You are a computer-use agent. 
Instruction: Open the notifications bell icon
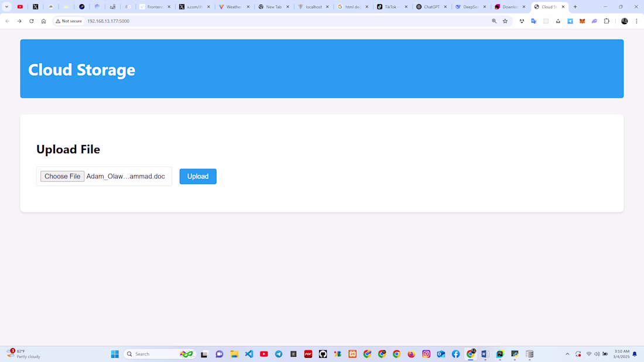coord(635,354)
